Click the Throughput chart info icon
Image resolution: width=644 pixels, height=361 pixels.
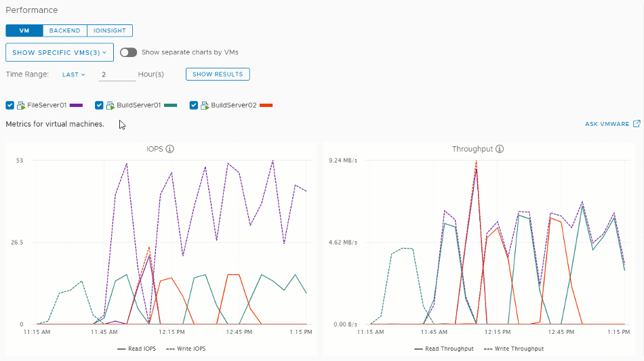pos(500,149)
